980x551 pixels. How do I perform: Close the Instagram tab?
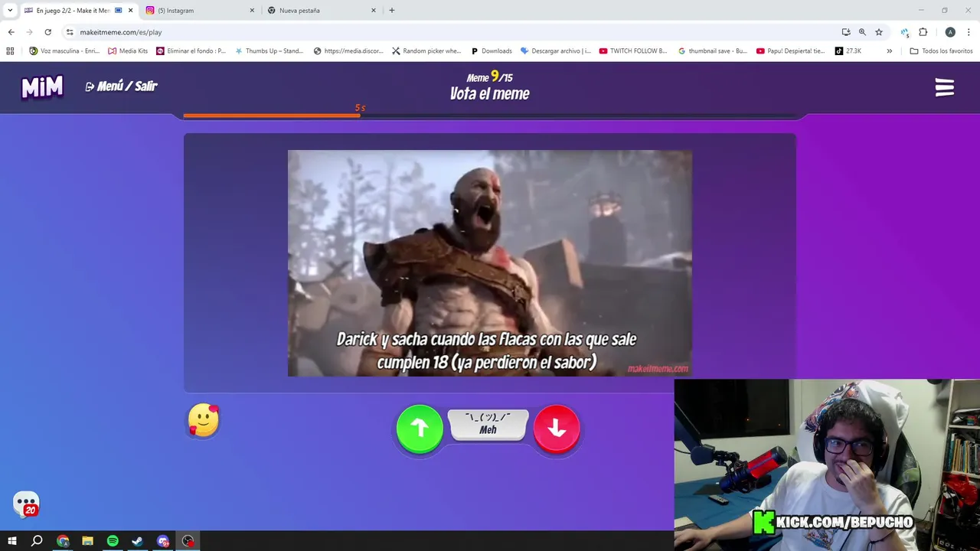[252, 11]
